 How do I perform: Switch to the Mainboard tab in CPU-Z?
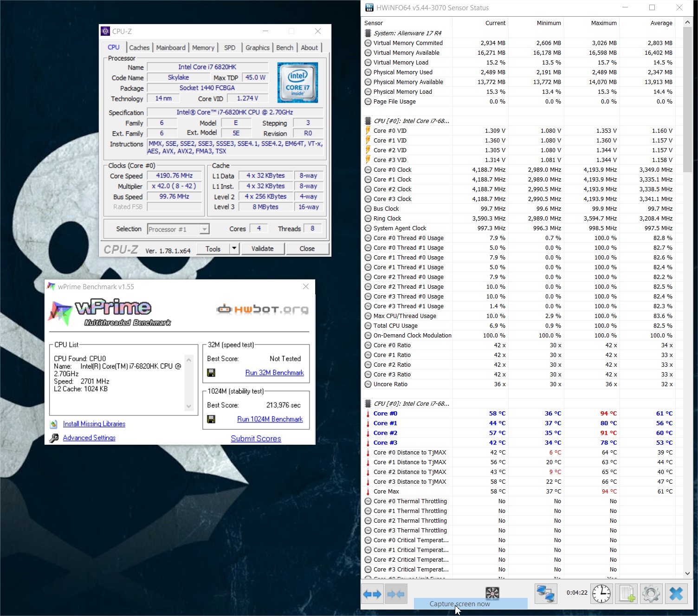click(x=171, y=47)
